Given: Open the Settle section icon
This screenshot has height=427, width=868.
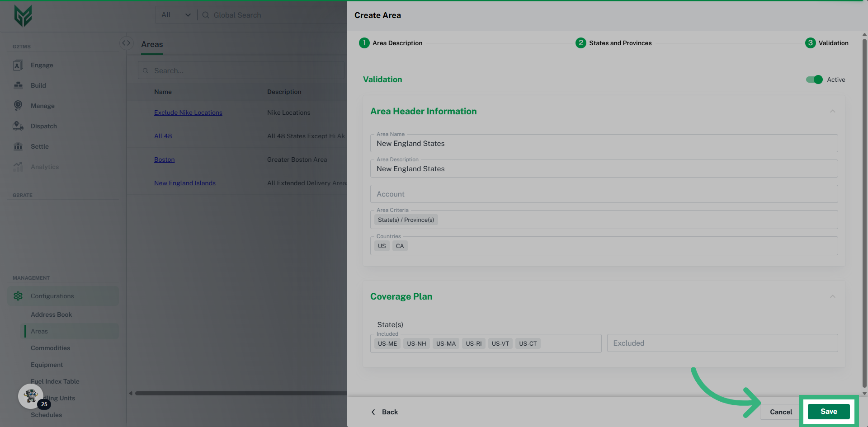Looking at the screenshot, I should coord(18,146).
